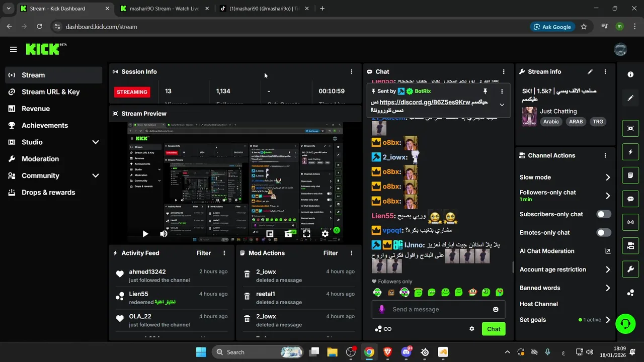Click the wrench icon in right sidebar

click(630, 269)
